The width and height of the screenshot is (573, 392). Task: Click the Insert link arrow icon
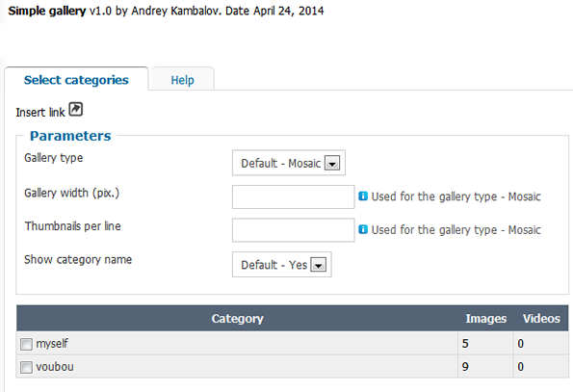click(x=76, y=109)
